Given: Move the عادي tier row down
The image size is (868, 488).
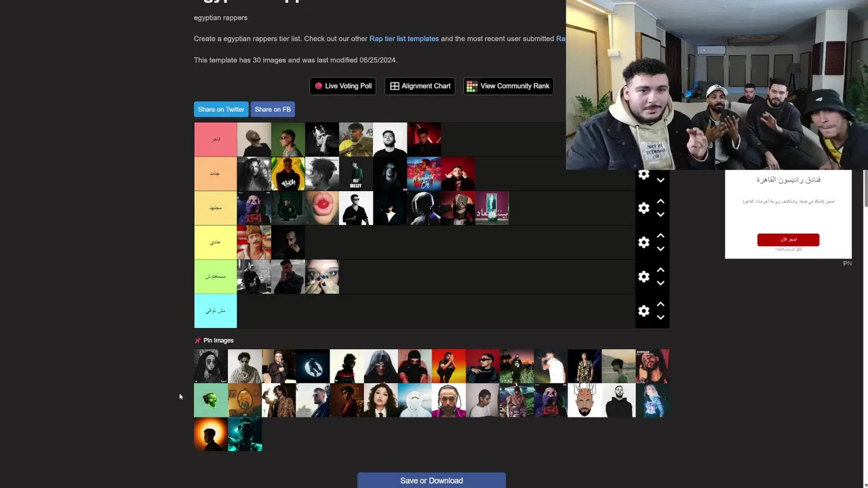Looking at the screenshot, I should (x=660, y=249).
